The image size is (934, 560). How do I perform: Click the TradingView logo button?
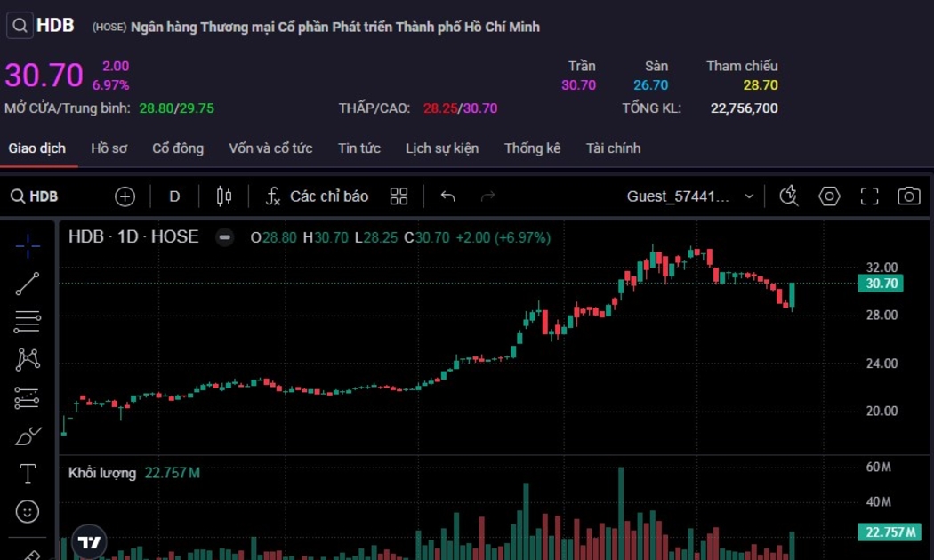[89, 541]
